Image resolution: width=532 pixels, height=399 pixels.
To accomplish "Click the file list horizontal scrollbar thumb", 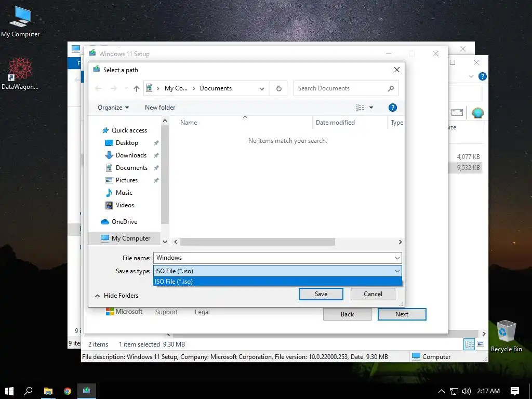I will (x=258, y=242).
